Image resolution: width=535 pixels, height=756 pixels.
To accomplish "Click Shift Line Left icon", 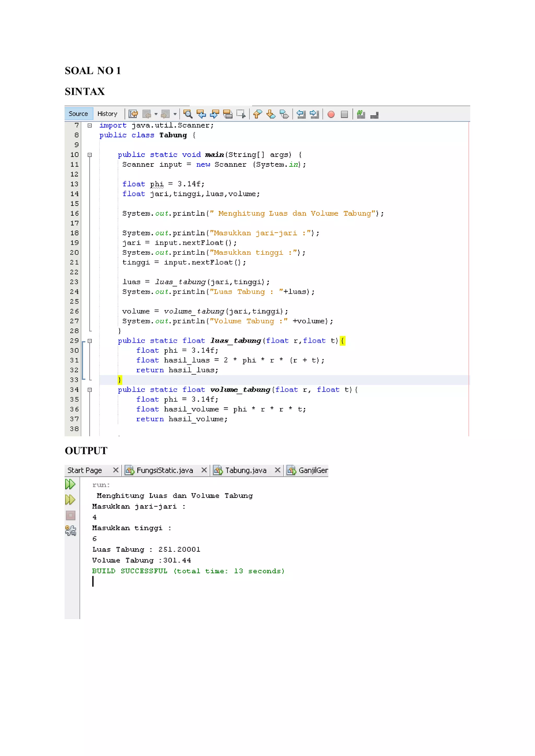I will click(301, 114).
